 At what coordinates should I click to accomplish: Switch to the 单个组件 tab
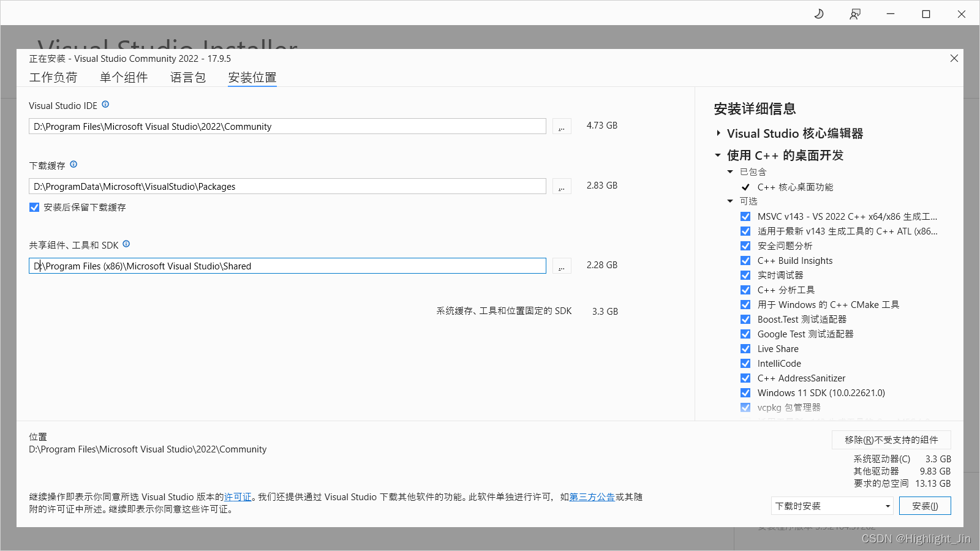[x=124, y=78]
